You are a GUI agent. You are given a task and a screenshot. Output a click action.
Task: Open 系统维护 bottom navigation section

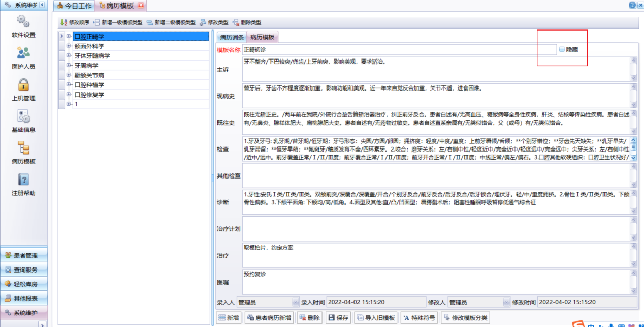click(x=24, y=312)
